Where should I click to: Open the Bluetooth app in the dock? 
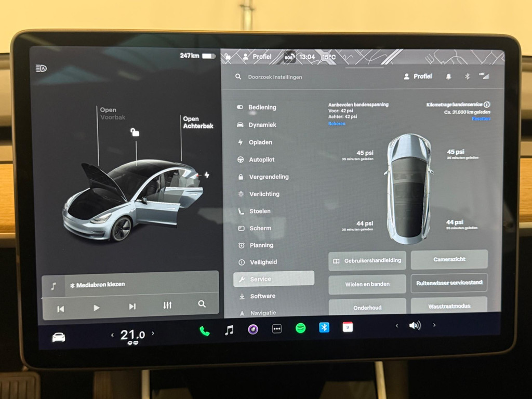(x=324, y=327)
